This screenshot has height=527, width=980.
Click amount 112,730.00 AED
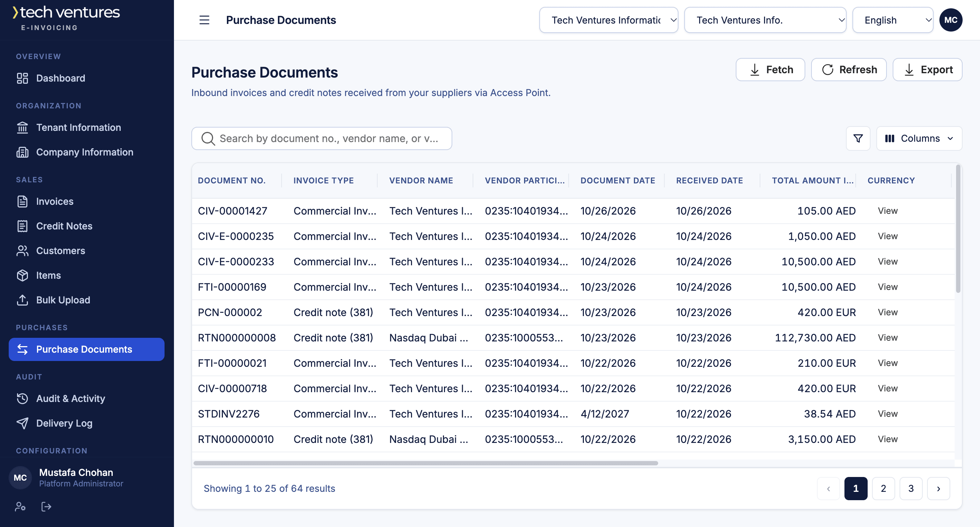815,338
